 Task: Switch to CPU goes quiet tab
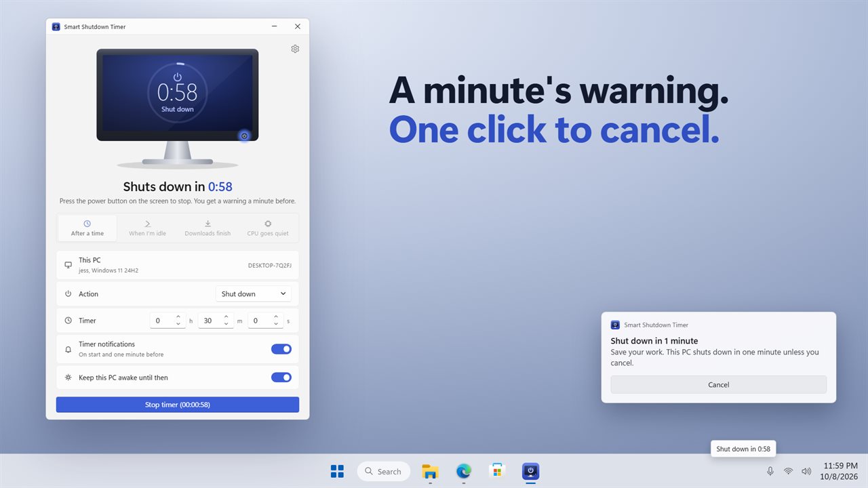point(268,228)
